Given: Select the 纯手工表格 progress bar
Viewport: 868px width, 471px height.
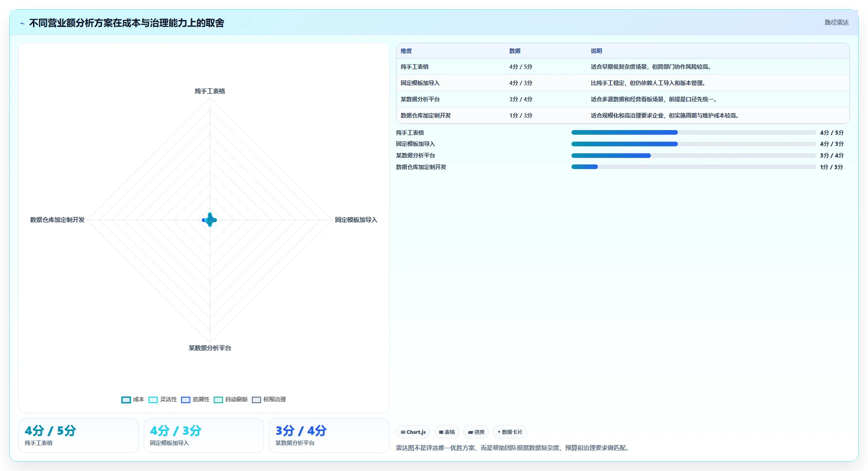Looking at the screenshot, I should click(693, 132).
